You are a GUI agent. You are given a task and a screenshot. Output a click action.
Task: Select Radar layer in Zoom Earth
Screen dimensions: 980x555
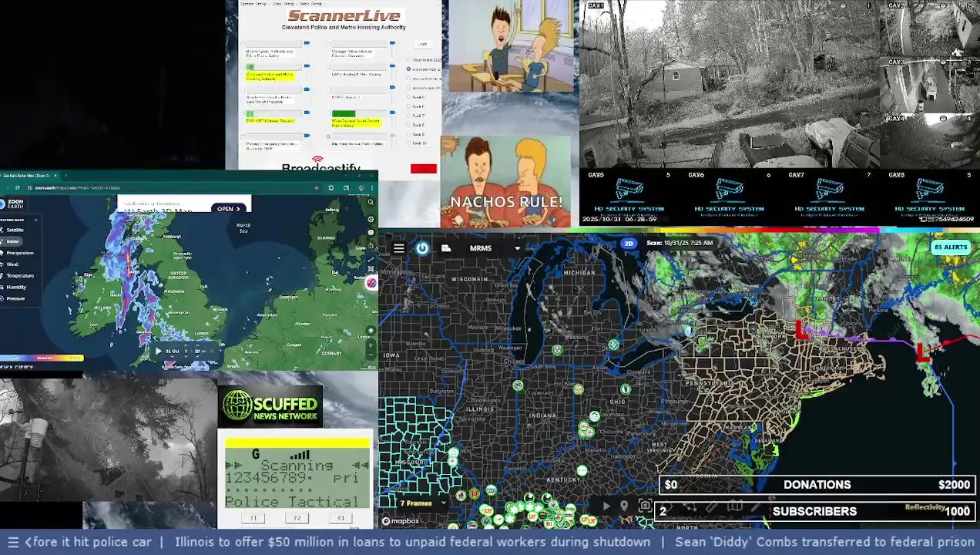point(11,241)
